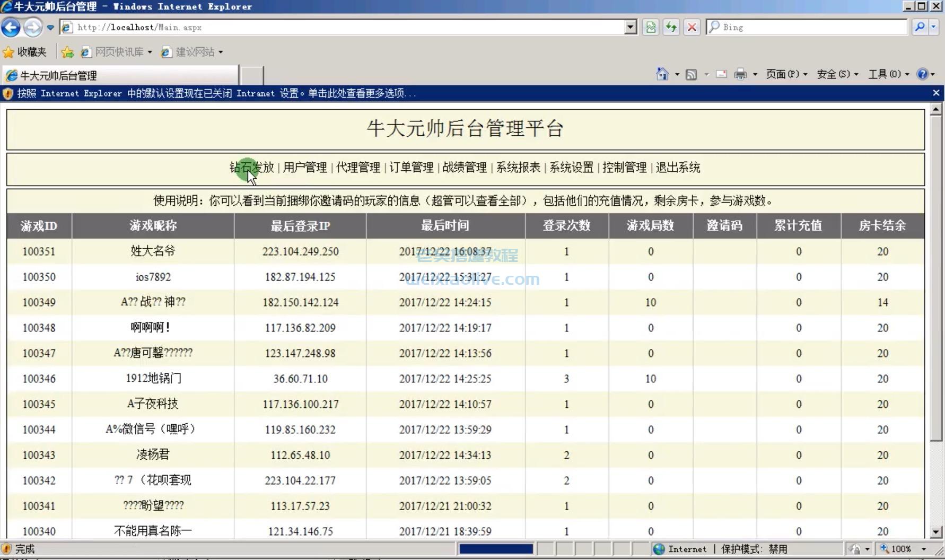Open the browser Home page icon
This screenshot has height=560, width=945.
point(662,74)
